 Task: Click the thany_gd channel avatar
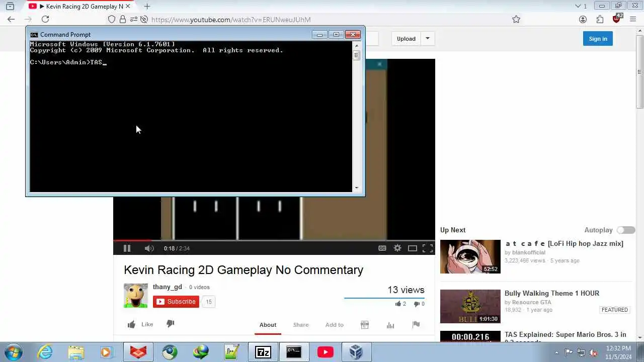coord(136,296)
